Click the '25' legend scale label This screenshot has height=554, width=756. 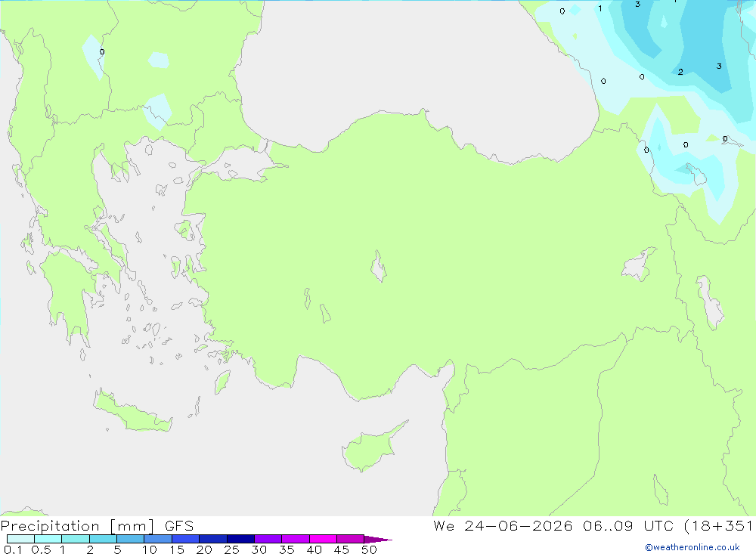pos(232,549)
